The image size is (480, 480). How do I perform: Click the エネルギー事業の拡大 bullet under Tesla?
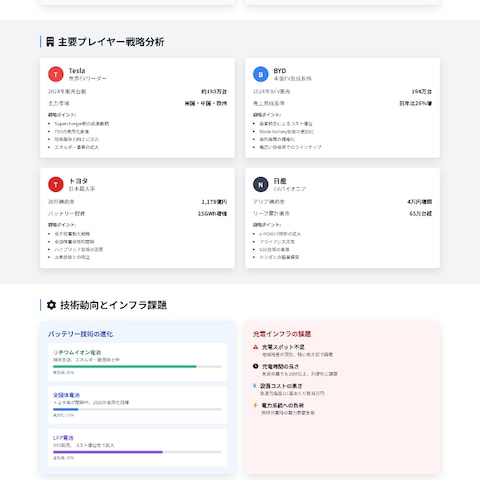76,147
